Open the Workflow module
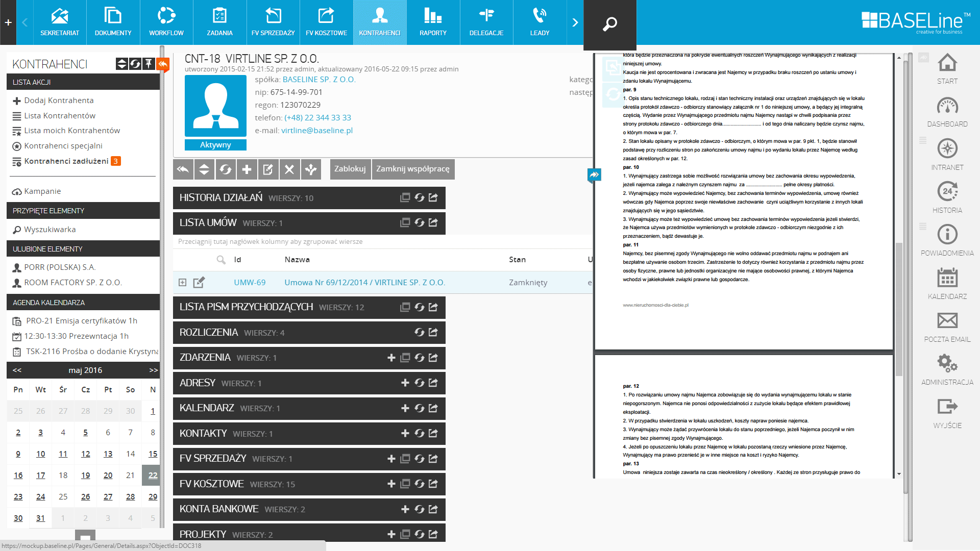The height and width of the screenshot is (551, 980). (x=166, y=22)
